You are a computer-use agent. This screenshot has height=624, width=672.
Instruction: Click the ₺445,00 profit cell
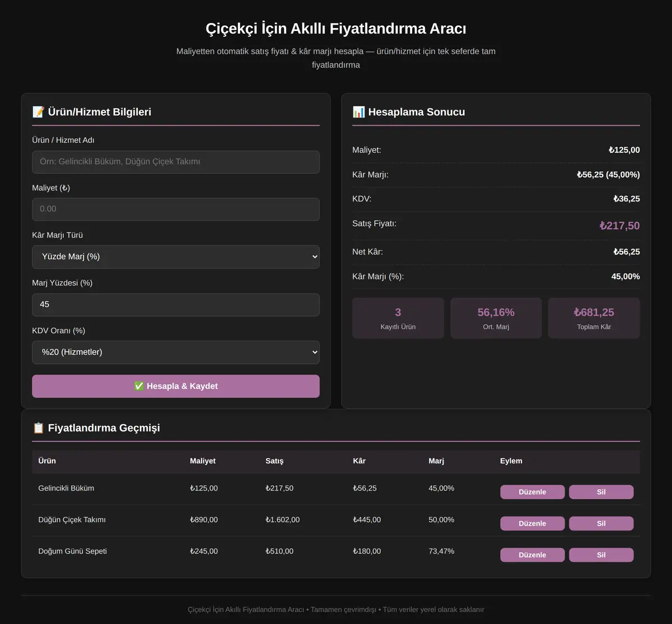367,520
